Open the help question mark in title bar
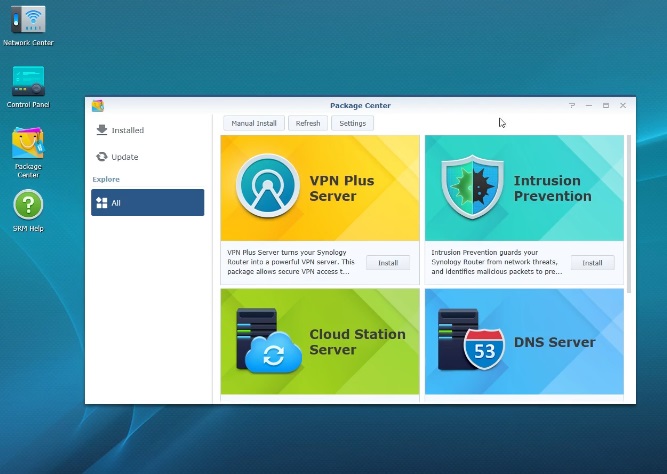The image size is (667, 474). coord(572,105)
